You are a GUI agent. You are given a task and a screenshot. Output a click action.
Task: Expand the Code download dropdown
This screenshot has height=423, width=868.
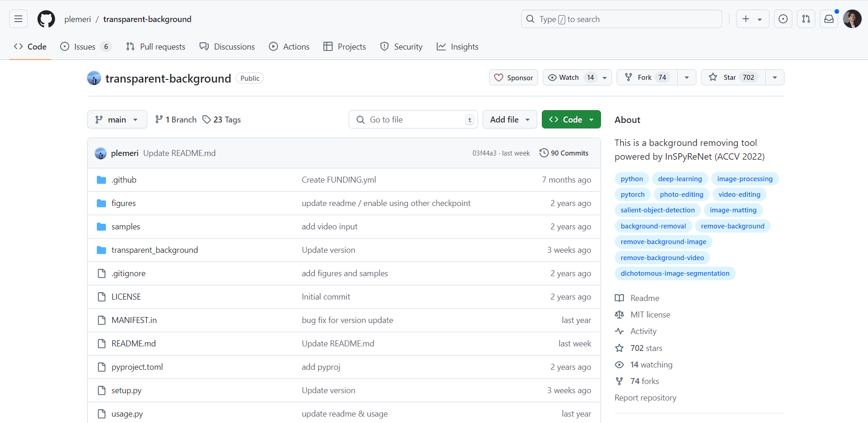tap(571, 119)
